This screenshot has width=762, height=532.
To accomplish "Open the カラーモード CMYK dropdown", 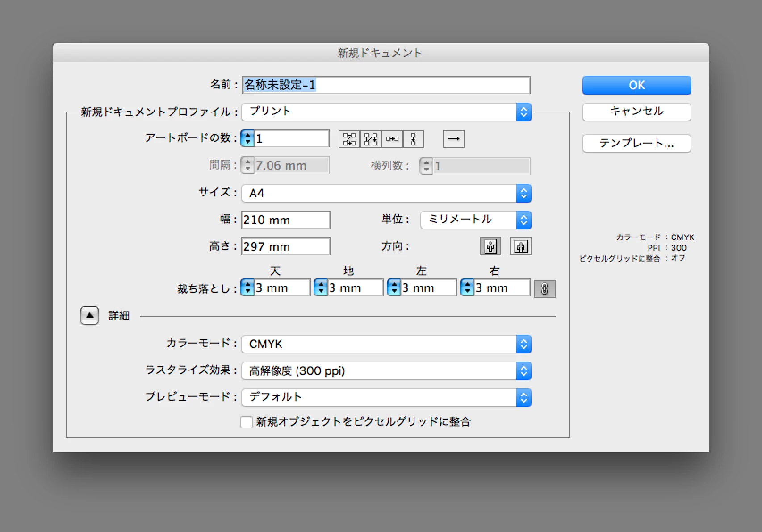I will 386,344.
